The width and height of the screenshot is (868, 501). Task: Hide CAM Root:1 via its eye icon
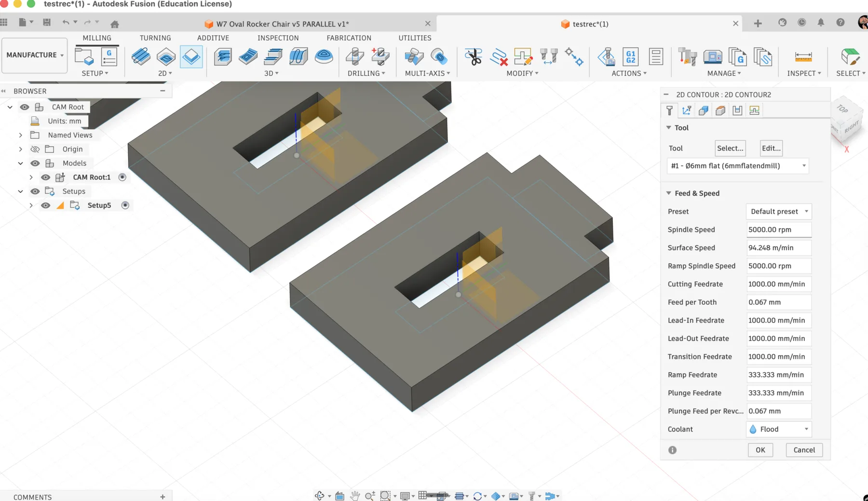click(x=46, y=177)
